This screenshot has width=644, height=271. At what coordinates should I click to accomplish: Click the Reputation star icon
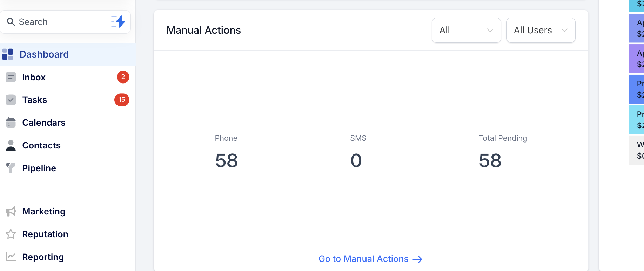pos(11,234)
